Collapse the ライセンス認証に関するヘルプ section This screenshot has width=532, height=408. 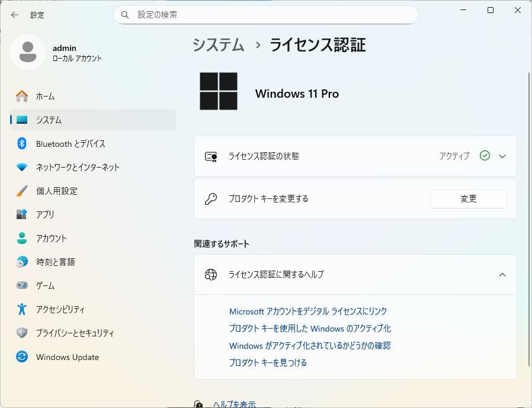[x=502, y=275]
